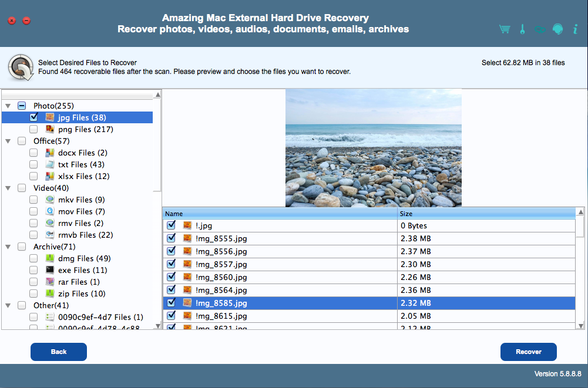The width and height of the screenshot is (588, 388).
Task: Go back with the Back button
Action: (59, 352)
